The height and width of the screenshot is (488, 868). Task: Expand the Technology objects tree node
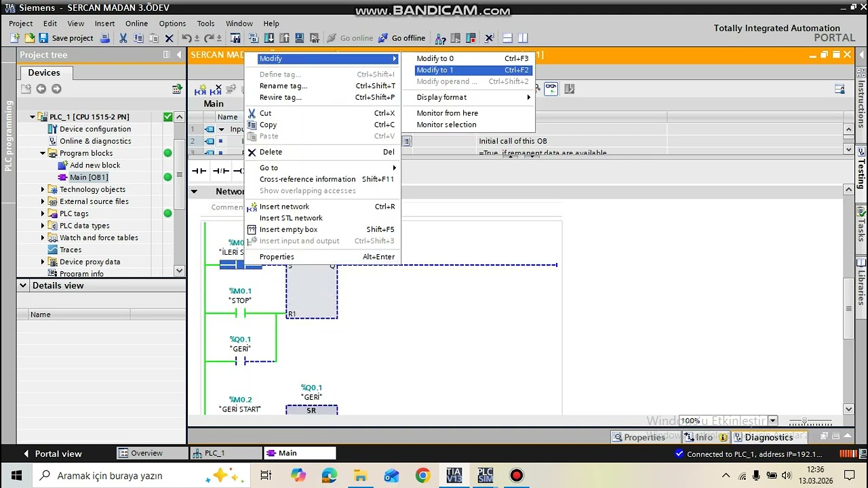[x=43, y=190]
